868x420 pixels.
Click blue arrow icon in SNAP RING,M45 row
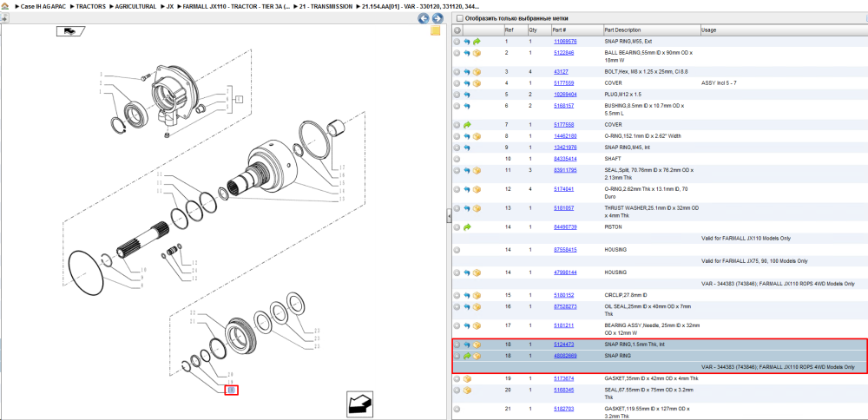[467, 148]
